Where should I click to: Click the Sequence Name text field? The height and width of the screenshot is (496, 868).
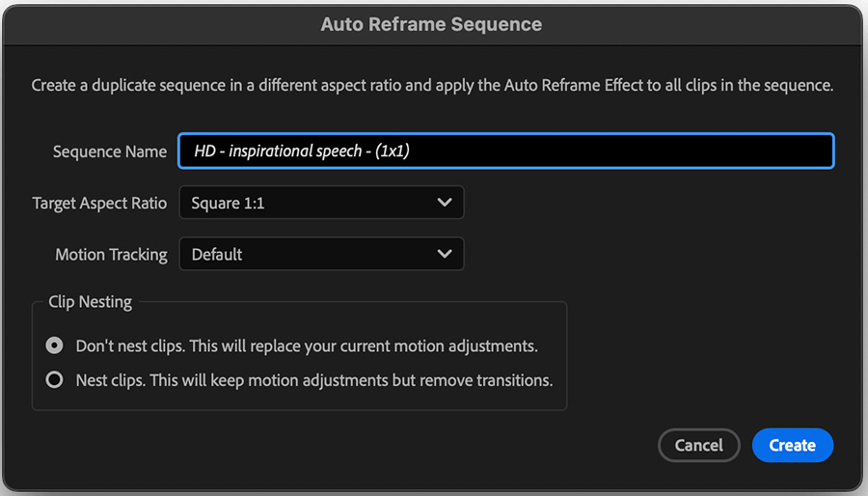[505, 151]
